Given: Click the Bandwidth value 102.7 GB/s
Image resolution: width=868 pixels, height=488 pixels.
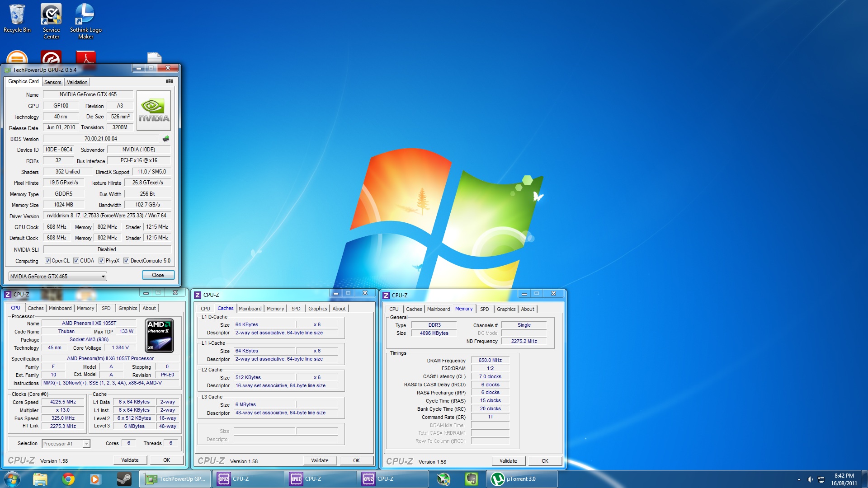Looking at the screenshot, I should (x=147, y=205).
